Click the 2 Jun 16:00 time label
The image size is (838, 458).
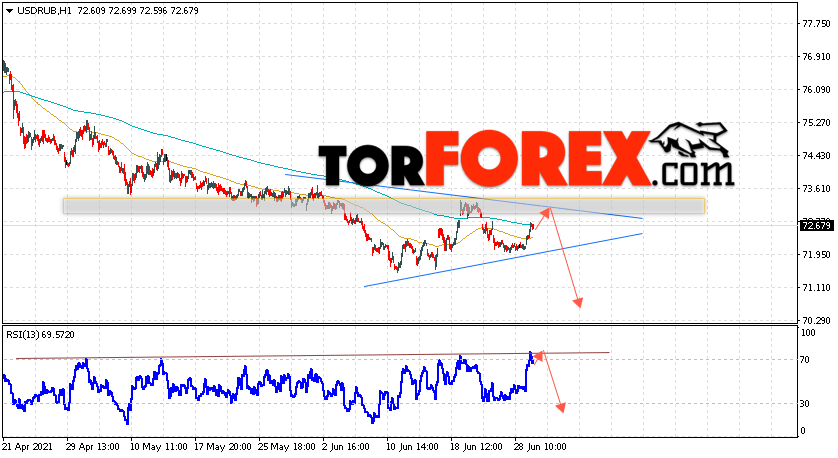coord(346,447)
